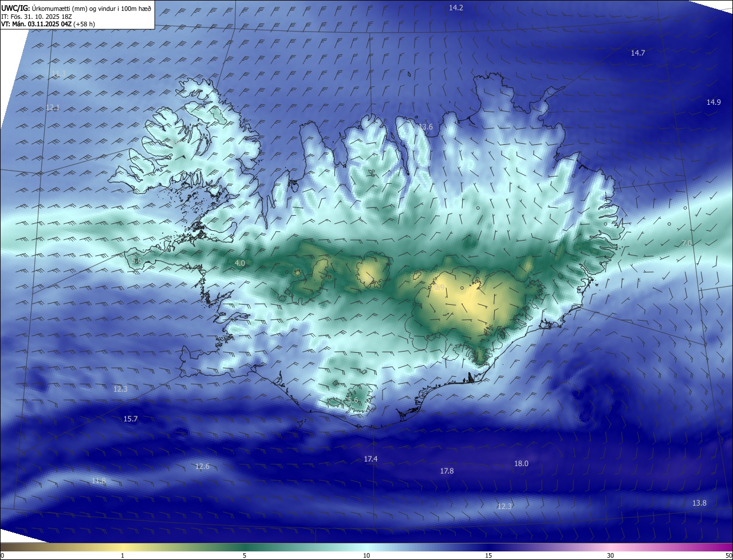Click the 12.6 value label
This screenshot has width=733, height=560.
tap(202, 466)
